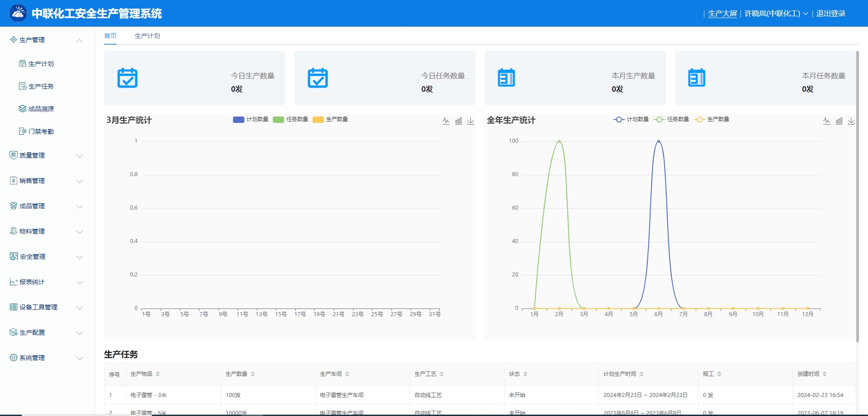The width and height of the screenshot is (868, 416).
Task: Sort table by 生产数量 column
Action: click(x=253, y=374)
